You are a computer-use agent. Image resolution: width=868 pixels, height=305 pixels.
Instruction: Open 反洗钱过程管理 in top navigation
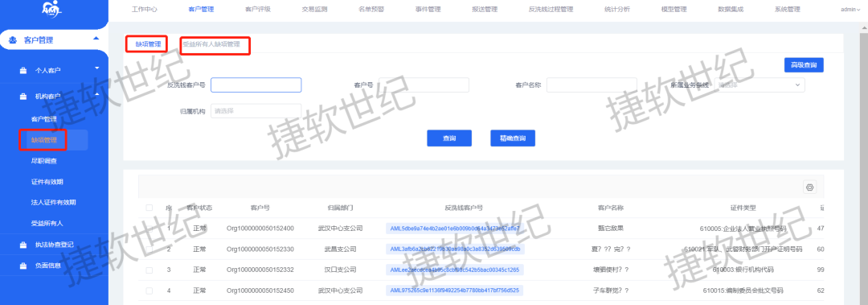[551, 10]
